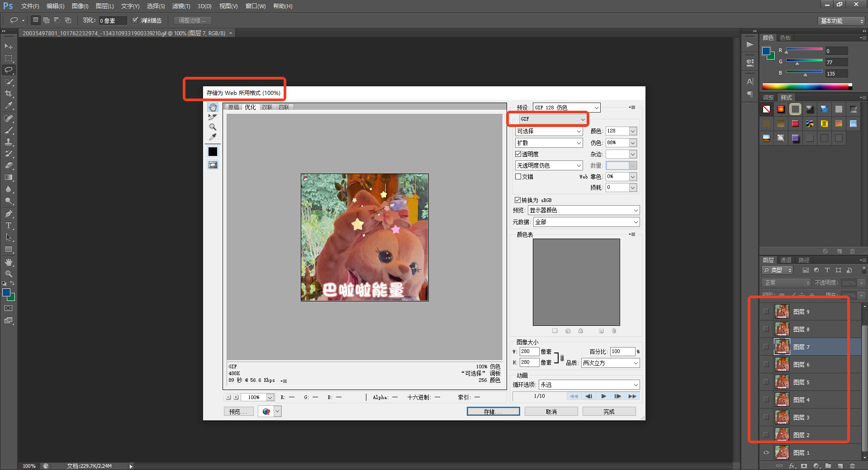
Task: Toggle the 转换为 sRGB checkbox
Action: tap(517, 200)
